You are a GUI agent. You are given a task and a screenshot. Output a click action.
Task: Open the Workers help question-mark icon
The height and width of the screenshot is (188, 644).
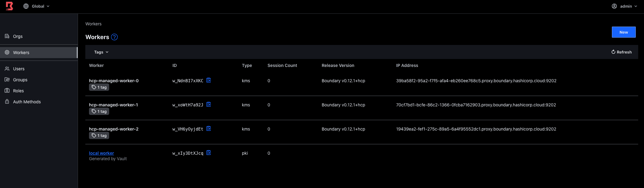point(114,37)
